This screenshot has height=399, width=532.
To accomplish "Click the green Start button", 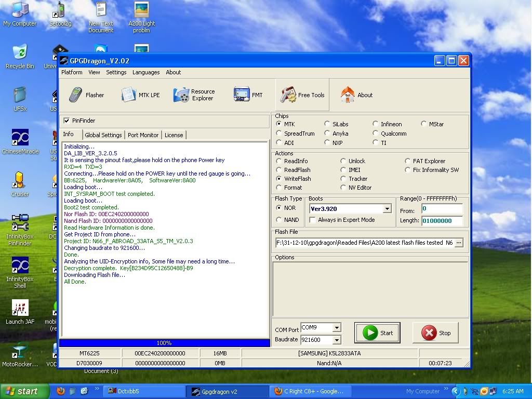I will (377, 333).
